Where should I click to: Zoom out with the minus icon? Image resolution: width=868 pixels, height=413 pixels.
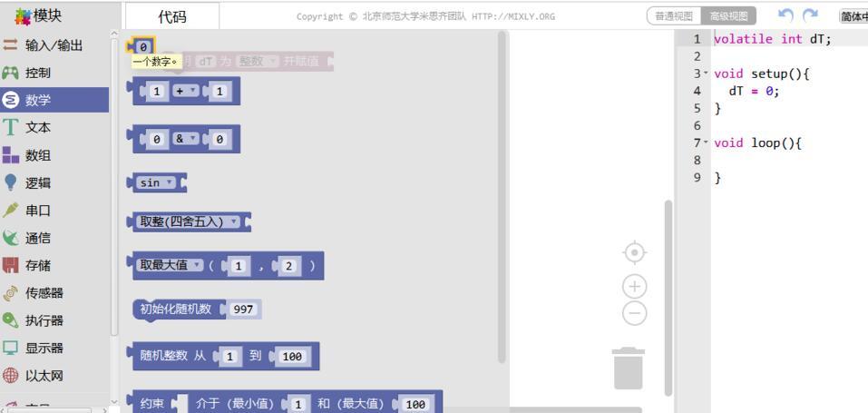[634, 314]
